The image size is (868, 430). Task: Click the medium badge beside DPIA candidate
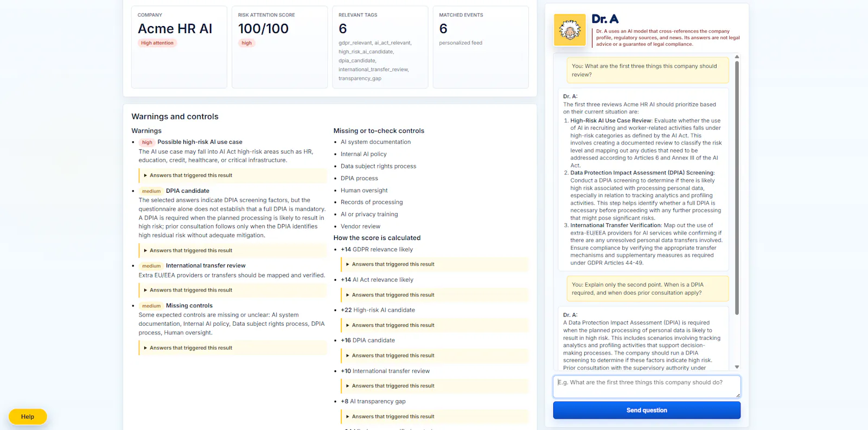(151, 191)
